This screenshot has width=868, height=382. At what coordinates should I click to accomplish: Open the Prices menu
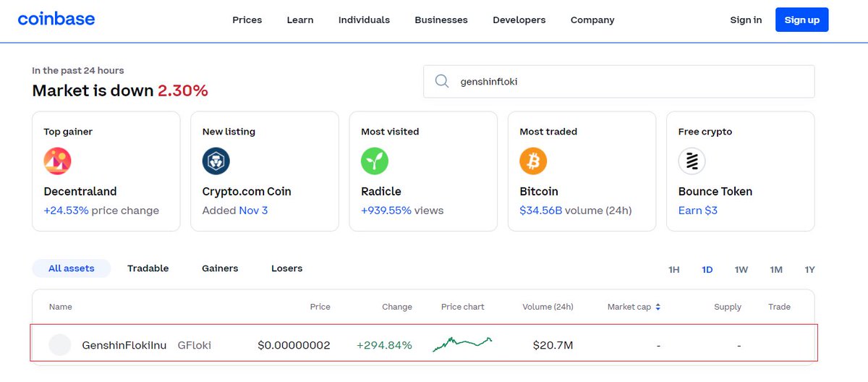pyautogui.click(x=247, y=20)
